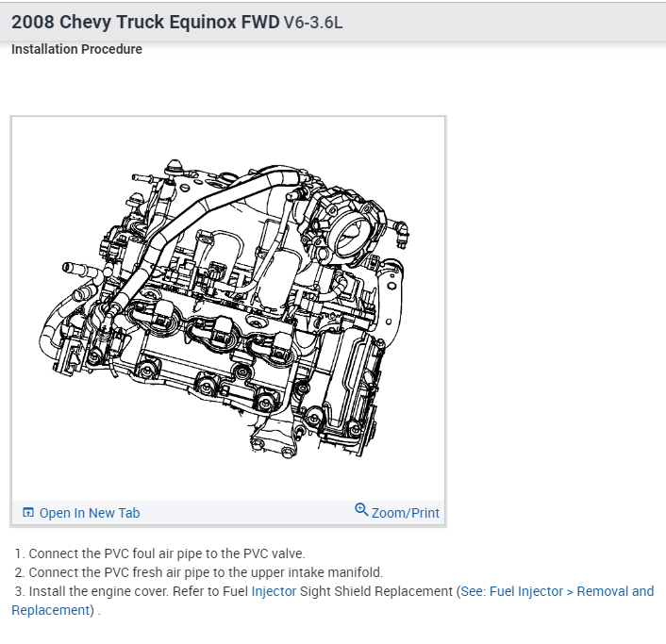Click the 'Installation Procedure' heading

pos(76,49)
